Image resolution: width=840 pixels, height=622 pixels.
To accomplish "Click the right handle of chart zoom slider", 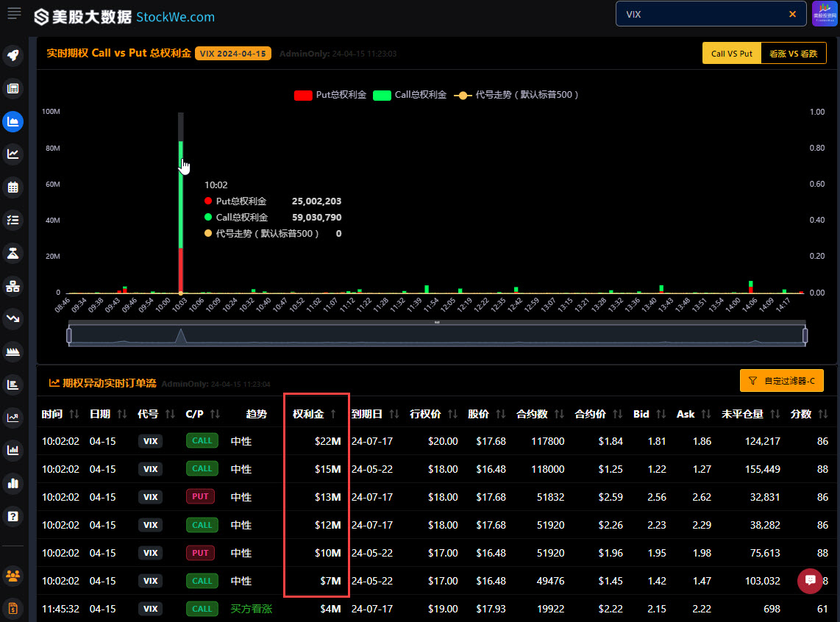I will tap(805, 335).
